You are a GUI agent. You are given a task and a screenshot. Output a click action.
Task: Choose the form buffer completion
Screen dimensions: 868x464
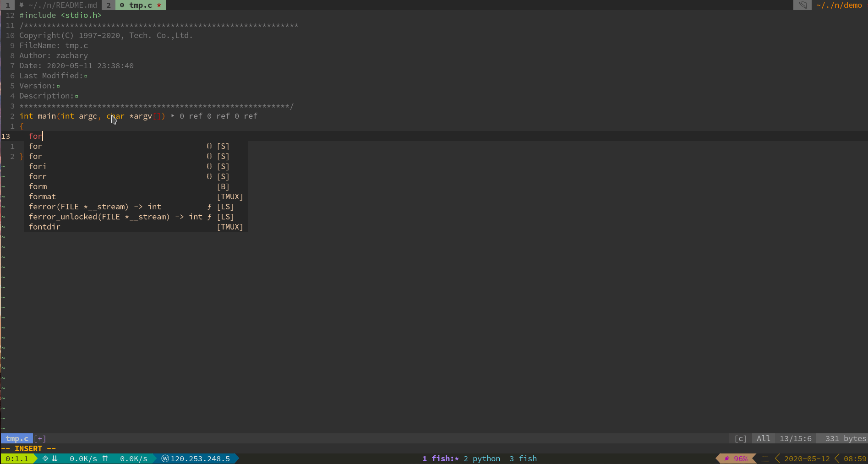(136, 186)
